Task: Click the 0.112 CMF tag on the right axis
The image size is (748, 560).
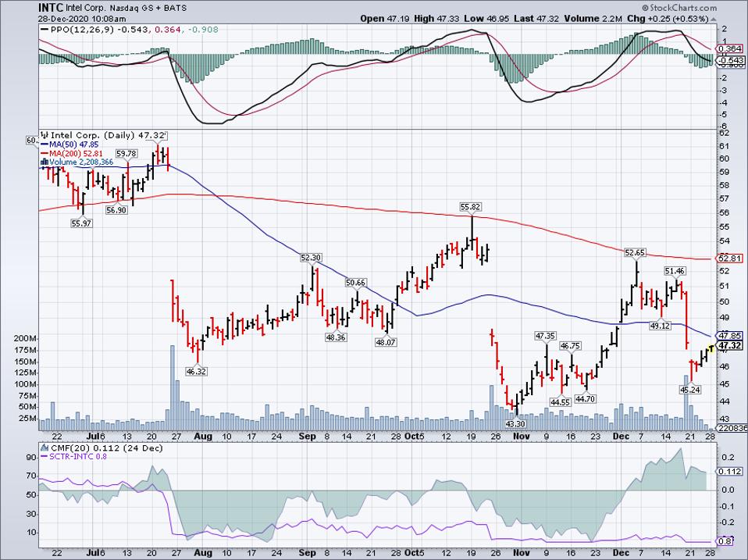Action: 730,471
